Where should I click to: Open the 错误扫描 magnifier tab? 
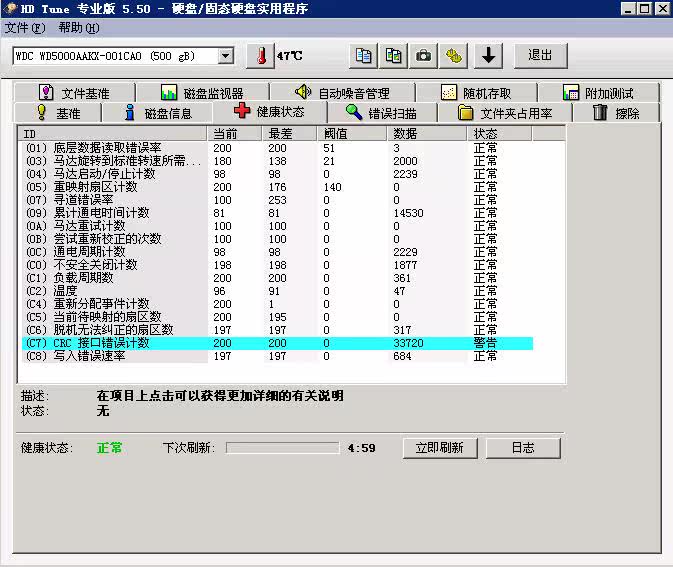click(x=382, y=113)
